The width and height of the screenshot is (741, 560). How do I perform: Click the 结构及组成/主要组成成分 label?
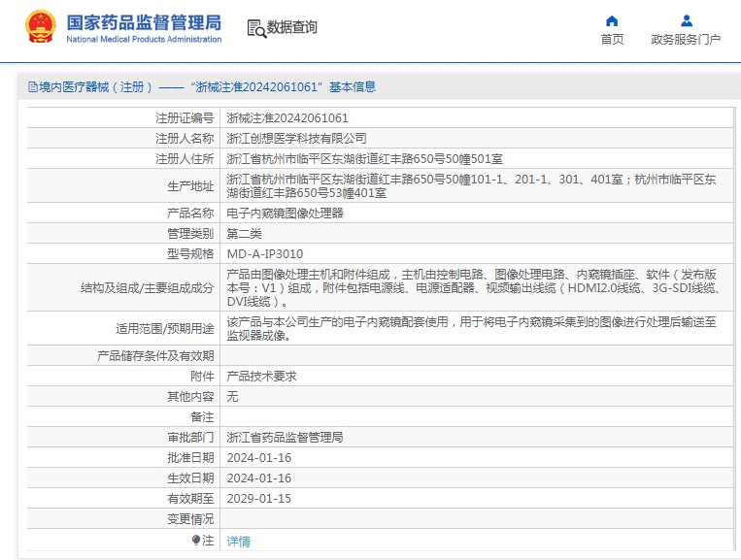(x=147, y=288)
